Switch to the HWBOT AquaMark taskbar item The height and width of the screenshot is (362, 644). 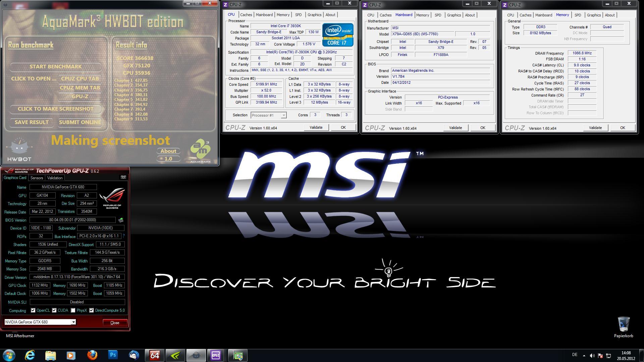(x=196, y=355)
